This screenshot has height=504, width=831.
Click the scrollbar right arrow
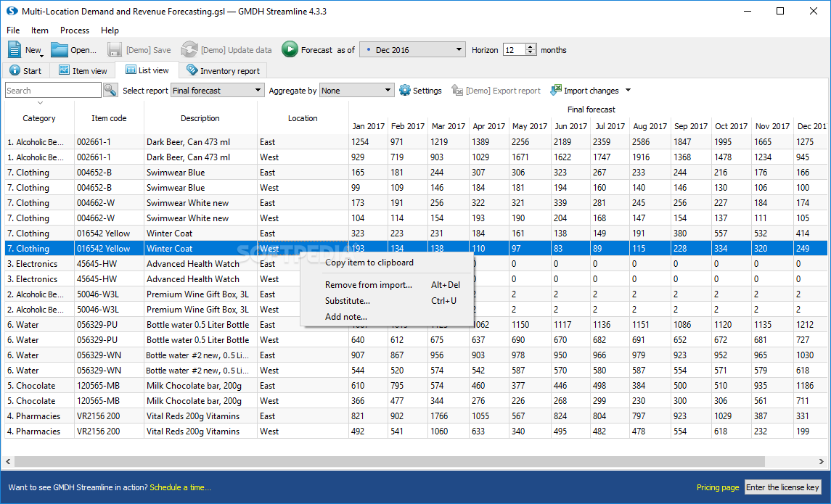pos(822,462)
